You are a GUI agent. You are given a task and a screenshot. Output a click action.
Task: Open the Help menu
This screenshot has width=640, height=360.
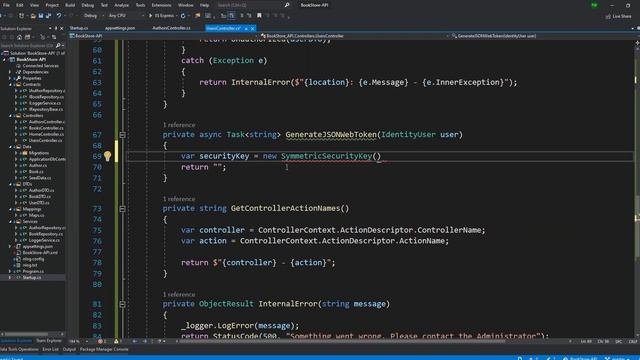pyautogui.click(x=204, y=5)
